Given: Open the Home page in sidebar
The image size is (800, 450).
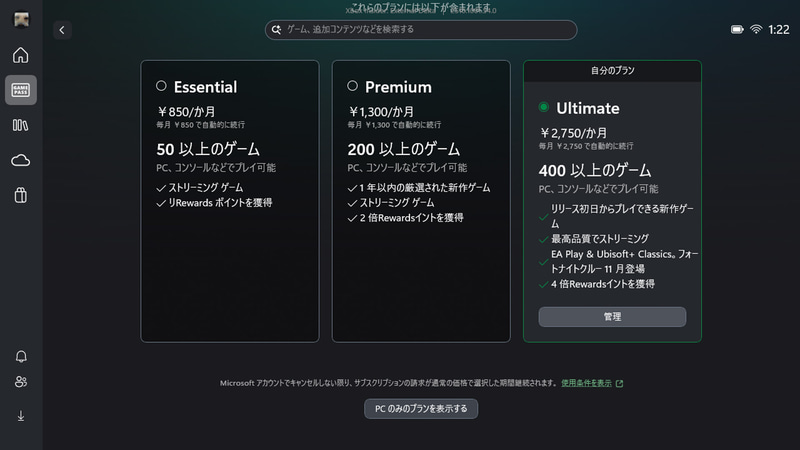Looking at the screenshot, I should coord(20,55).
